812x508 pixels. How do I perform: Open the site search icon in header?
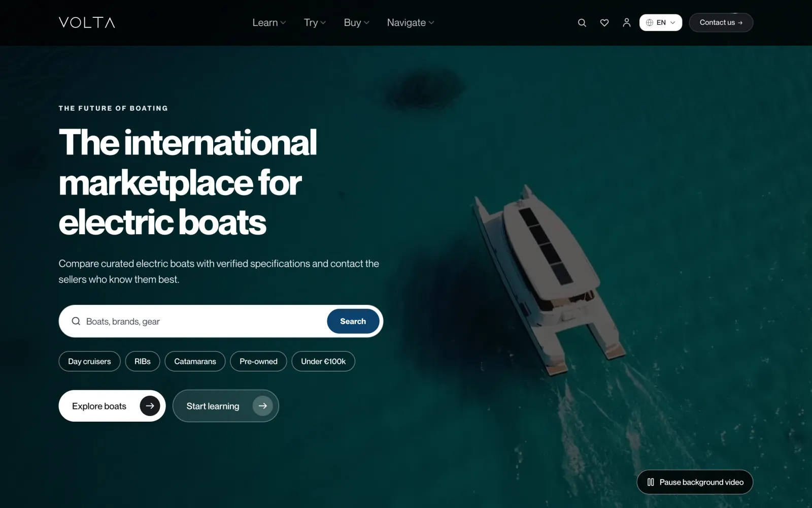point(582,23)
